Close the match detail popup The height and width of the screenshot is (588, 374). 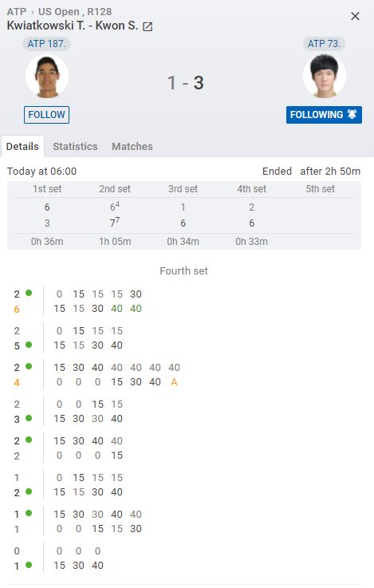point(355,16)
